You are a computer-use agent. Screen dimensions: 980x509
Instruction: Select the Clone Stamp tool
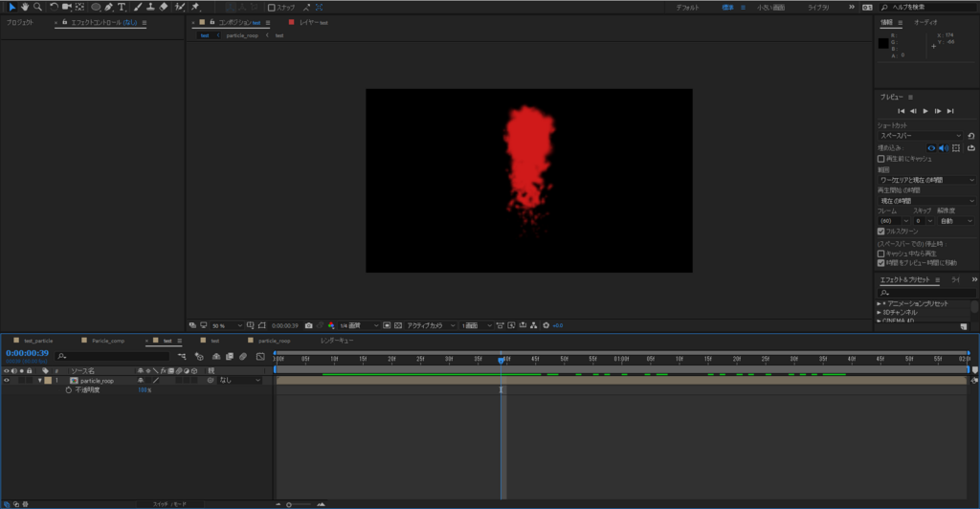tap(150, 7)
